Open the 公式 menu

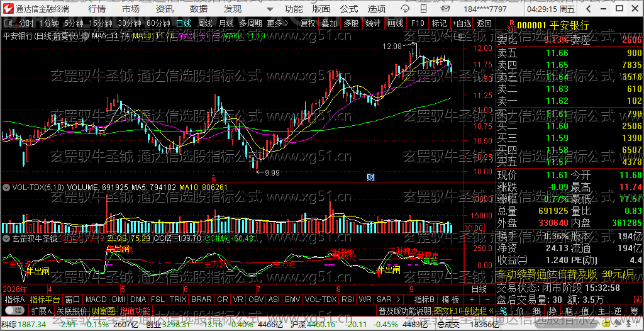[x=348, y=9]
